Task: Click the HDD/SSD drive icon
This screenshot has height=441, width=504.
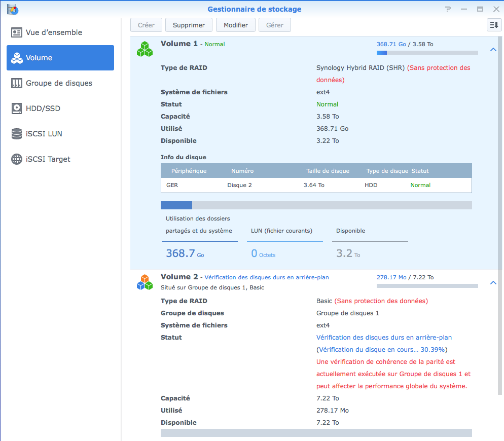Action: click(17, 108)
